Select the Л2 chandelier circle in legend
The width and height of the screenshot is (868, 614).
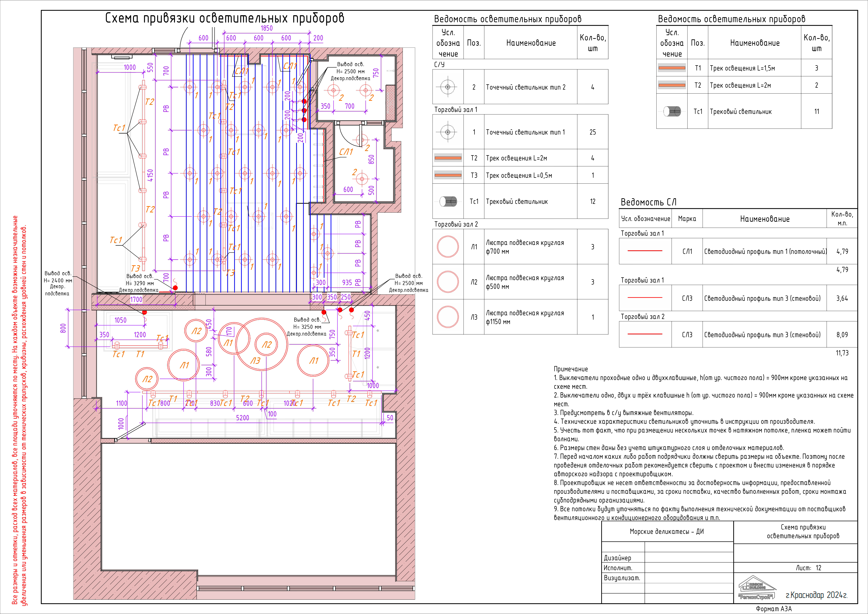pyautogui.click(x=448, y=282)
